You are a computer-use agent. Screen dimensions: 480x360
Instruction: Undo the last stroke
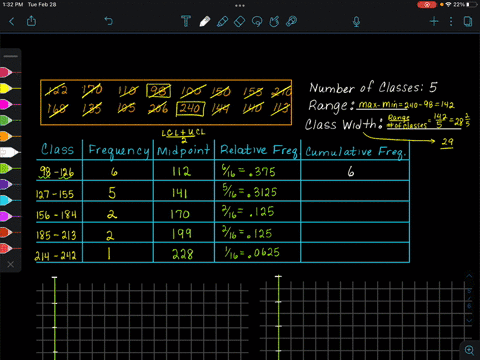point(109,21)
